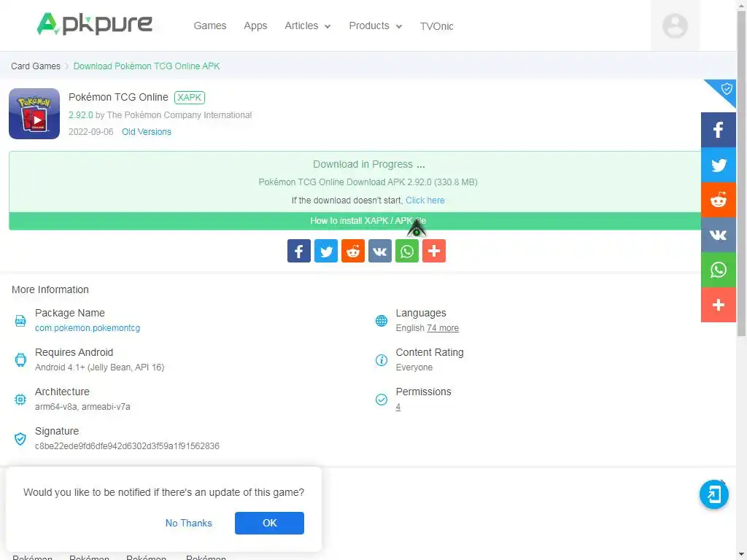This screenshot has width=747, height=560.
Task: Expand the Products dropdown menu
Action: [376, 26]
